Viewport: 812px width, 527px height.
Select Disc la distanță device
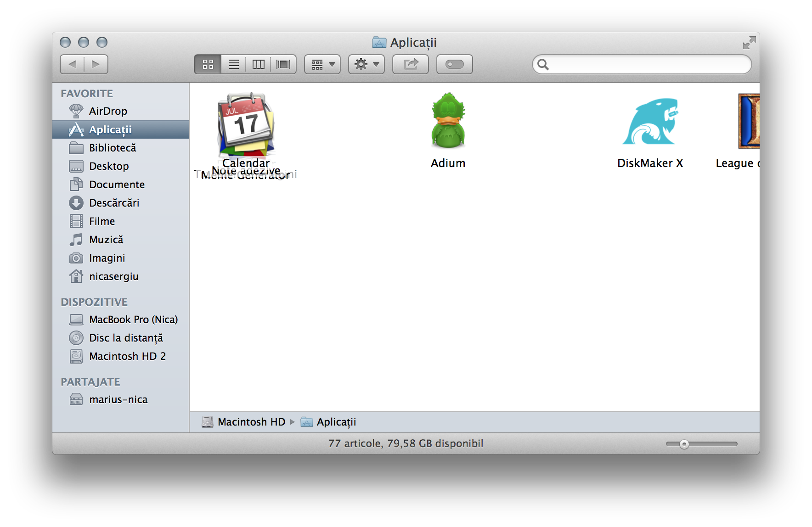point(121,338)
